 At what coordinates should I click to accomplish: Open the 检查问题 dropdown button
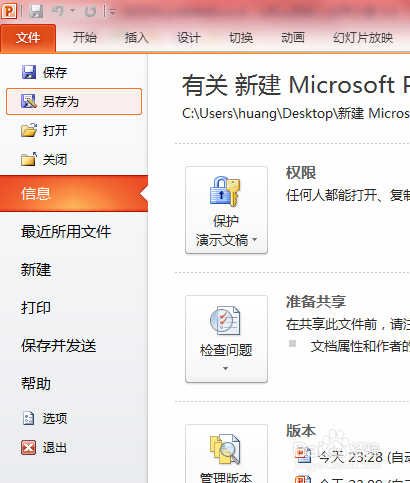(226, 339)
